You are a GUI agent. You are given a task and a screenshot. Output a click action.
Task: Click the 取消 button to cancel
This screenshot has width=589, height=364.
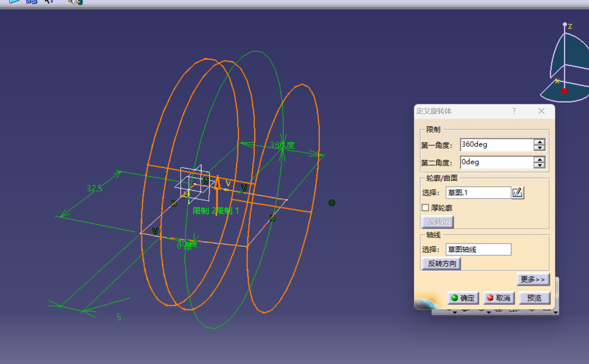[499, 298]
